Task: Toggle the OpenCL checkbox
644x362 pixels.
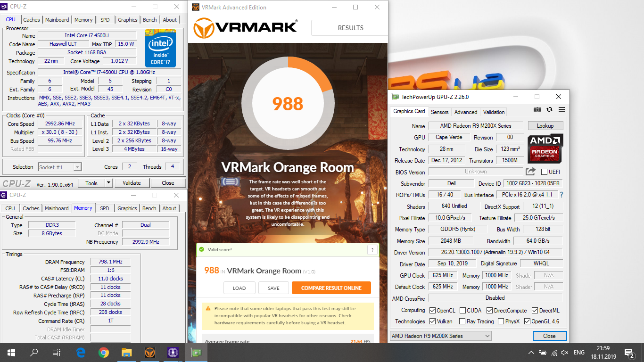Action: click(433, 311)
